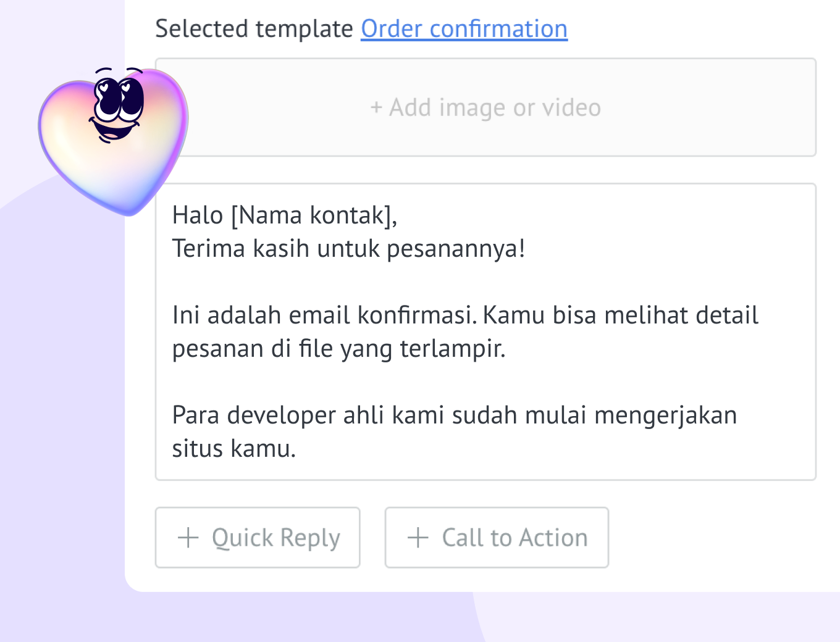Viewport: 840px width, 642px height.
Task: Click the Ini adalah email konfirmasi sentence
Action: 324,315
